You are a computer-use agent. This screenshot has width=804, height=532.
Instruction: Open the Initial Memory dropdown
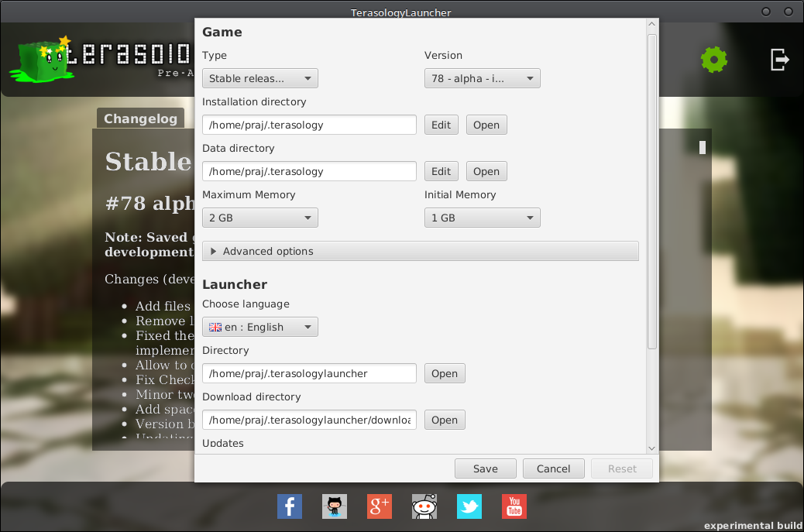click(482, 218)
